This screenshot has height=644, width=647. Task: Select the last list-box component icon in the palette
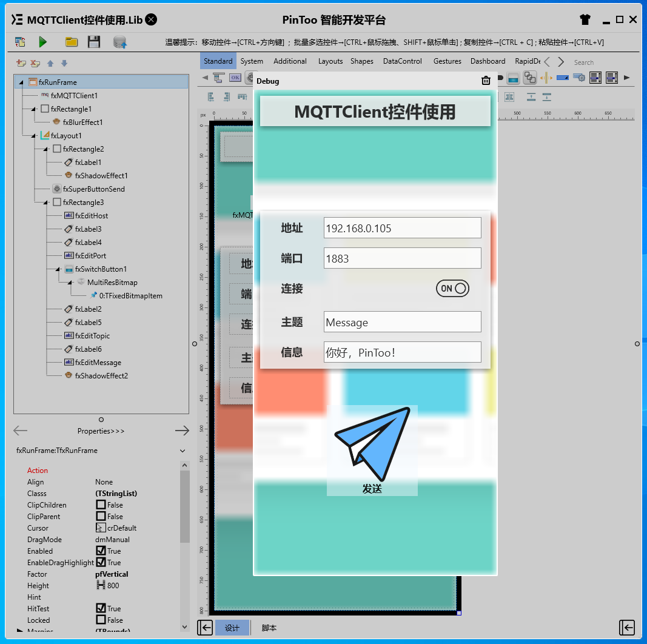[611, 78]
